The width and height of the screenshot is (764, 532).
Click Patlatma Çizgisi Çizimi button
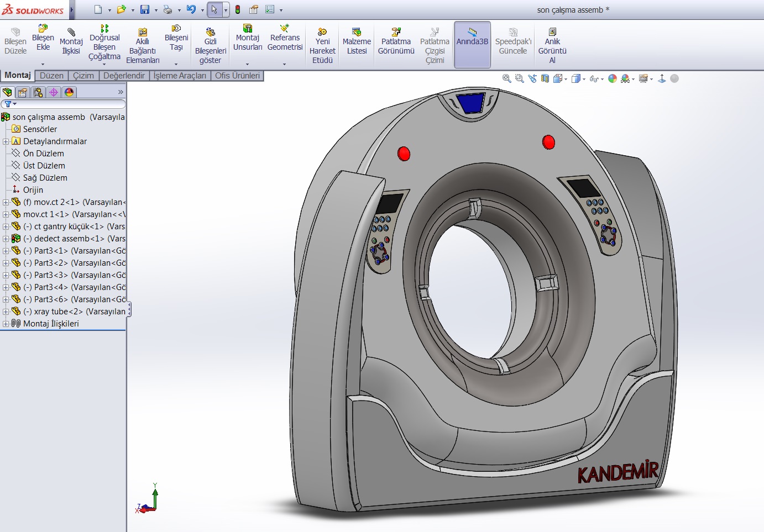coord(435,46)
